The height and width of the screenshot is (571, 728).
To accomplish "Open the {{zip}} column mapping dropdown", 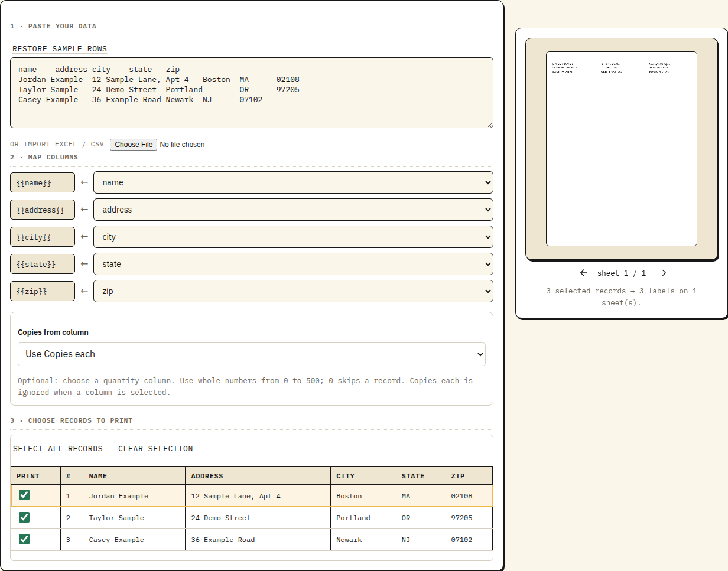I will point(293,291).
